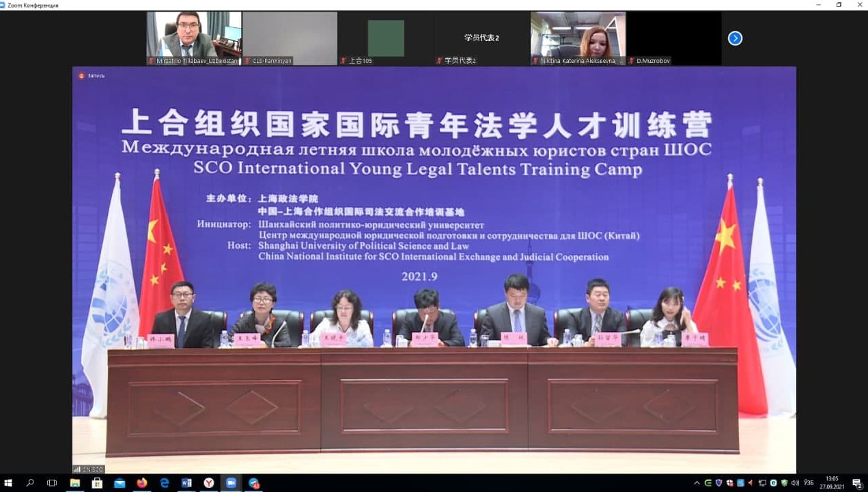Expand hidden system tray icons

697,483
